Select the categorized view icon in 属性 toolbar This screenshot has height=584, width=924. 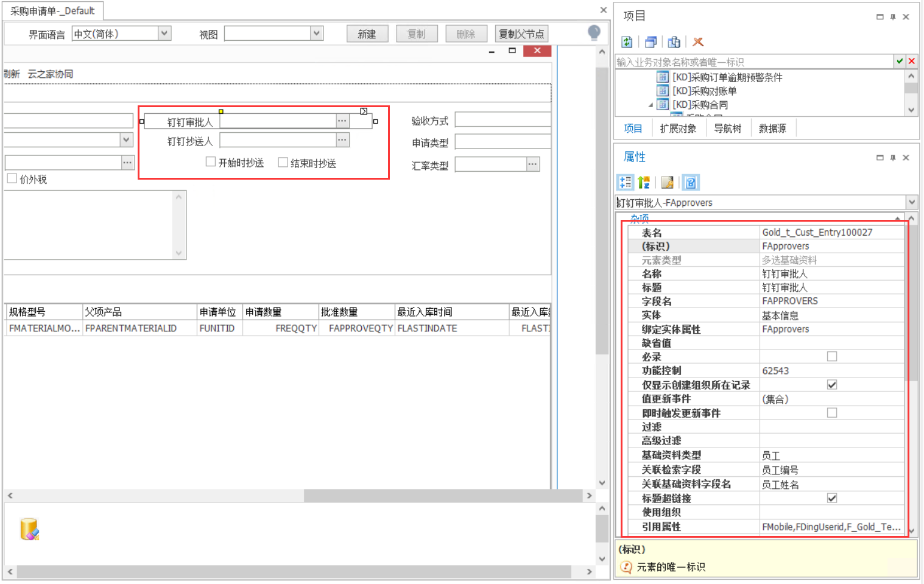(x=626, y=182)
